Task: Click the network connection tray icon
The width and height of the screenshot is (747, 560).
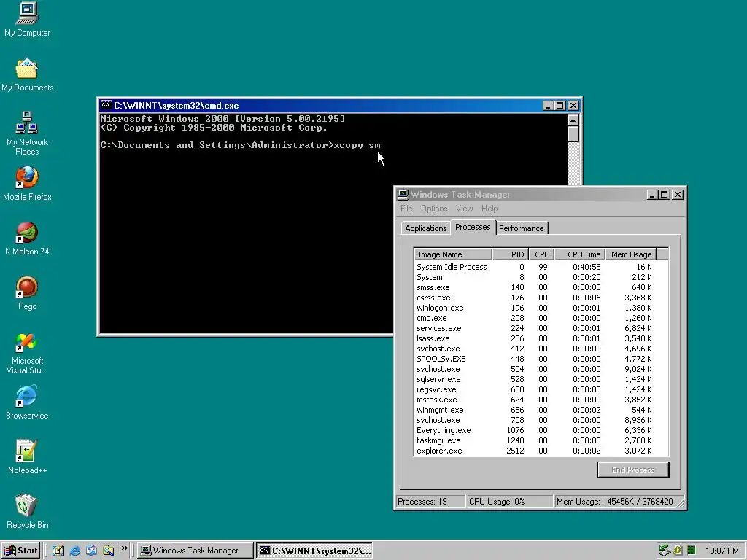Action: pyautogui.click(x=665, y=551)
